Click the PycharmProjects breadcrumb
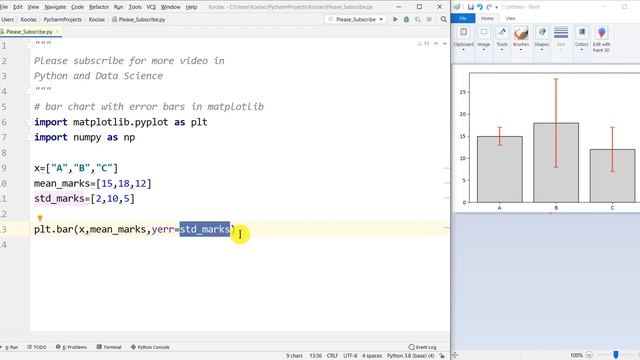This screenshot has height=360, width=640. point(62,19)
